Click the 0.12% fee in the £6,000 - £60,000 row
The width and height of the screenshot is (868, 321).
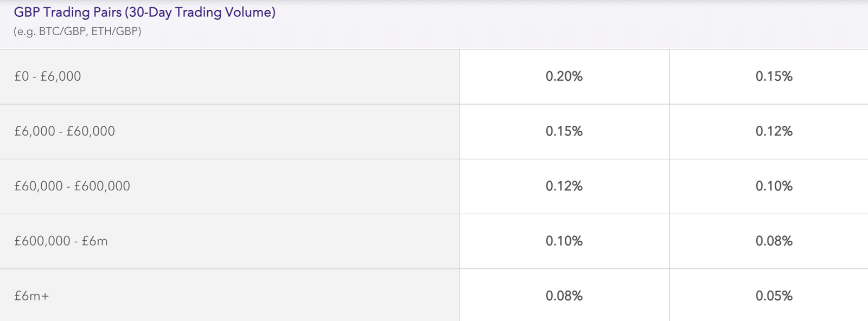774,131
